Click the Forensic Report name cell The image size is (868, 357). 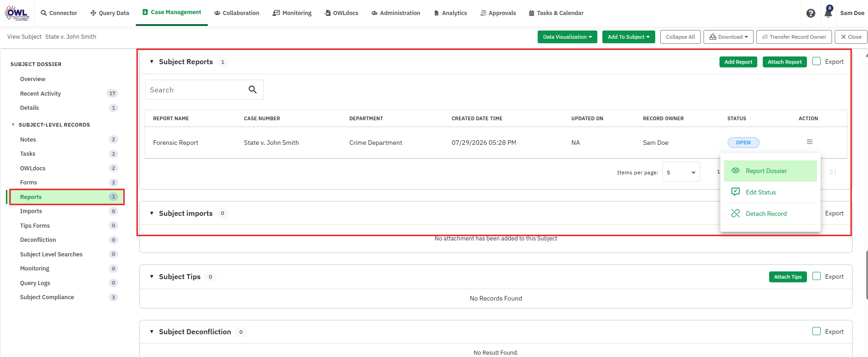pyautogui.click(x=175, y=143)
